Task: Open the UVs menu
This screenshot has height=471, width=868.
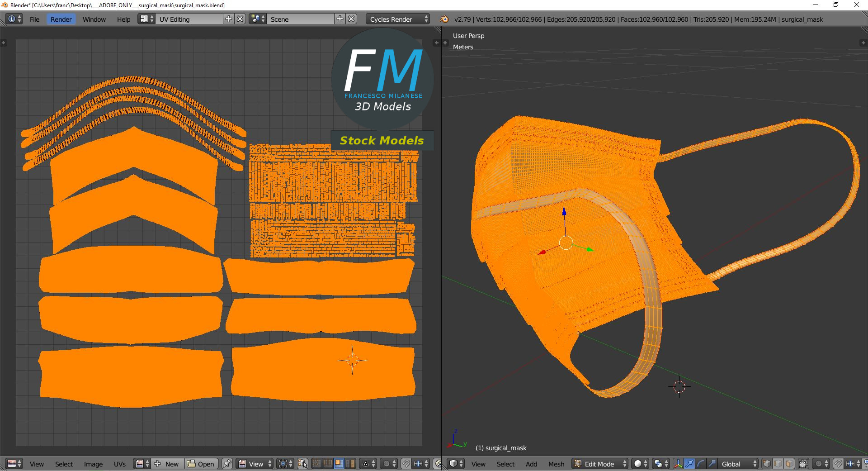Action: pos(120,464)
